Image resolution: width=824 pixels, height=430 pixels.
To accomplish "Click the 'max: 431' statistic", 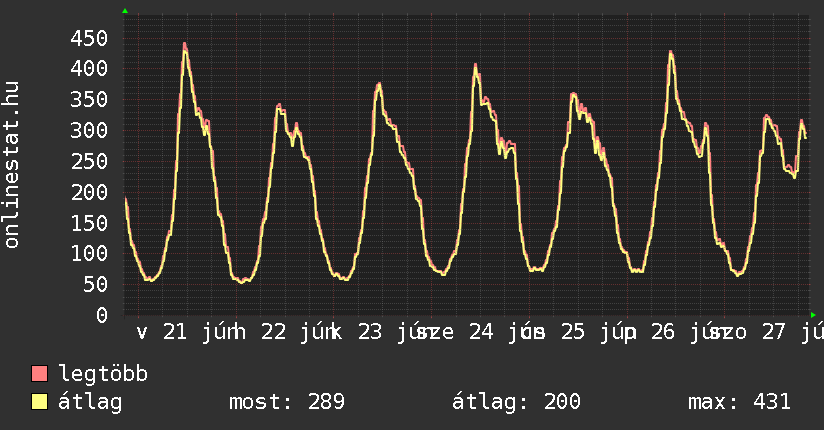I will [739, 402].
